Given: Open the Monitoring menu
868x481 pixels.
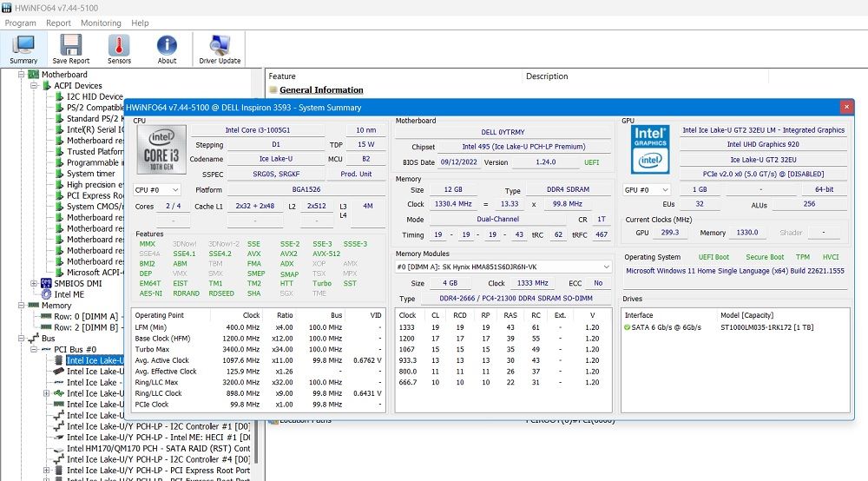Looking at the screenshot, I should pos(101,23).
